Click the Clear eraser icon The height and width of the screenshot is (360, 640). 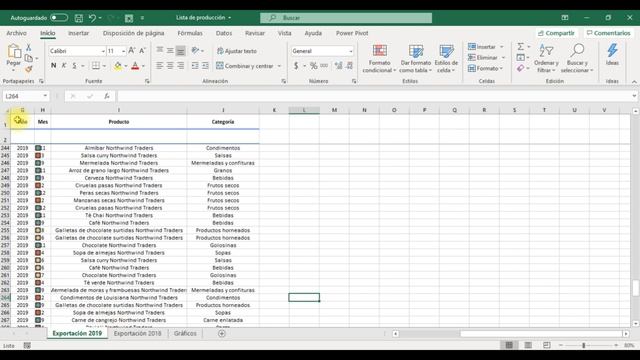pos(520,68)
